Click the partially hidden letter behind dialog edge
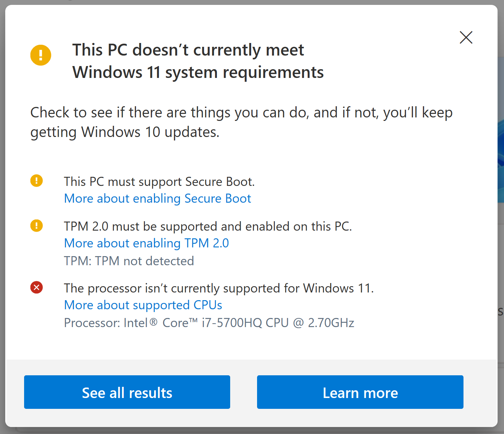The width and height of the screenshot is (504, 434). coord(501,312)
